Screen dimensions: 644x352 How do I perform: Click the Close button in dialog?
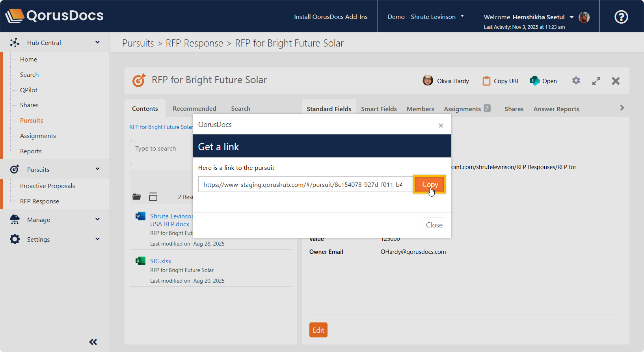pyautogui.click(x=434, y=225)
